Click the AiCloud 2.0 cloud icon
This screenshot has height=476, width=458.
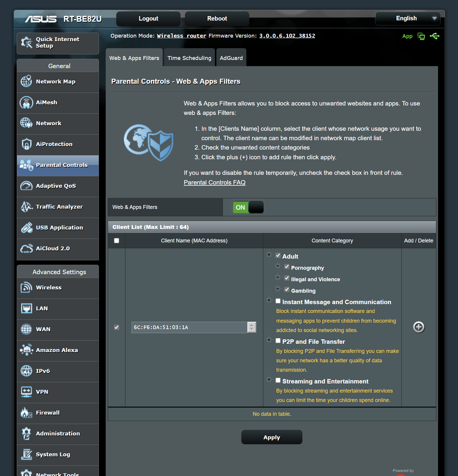26,248
